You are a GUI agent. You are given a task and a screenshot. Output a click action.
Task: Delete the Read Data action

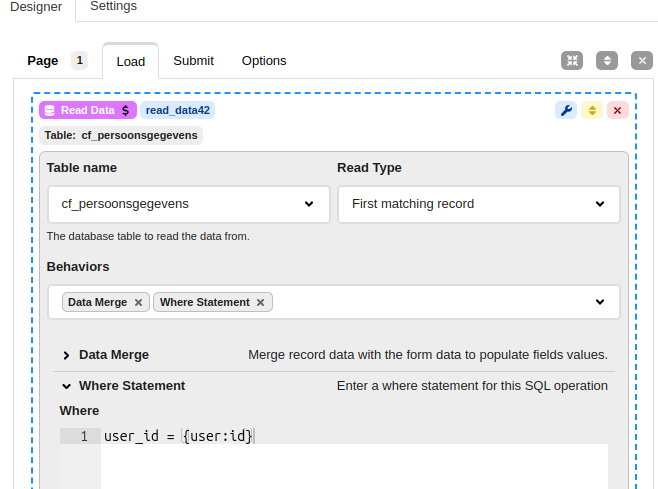tap(617, 110)
